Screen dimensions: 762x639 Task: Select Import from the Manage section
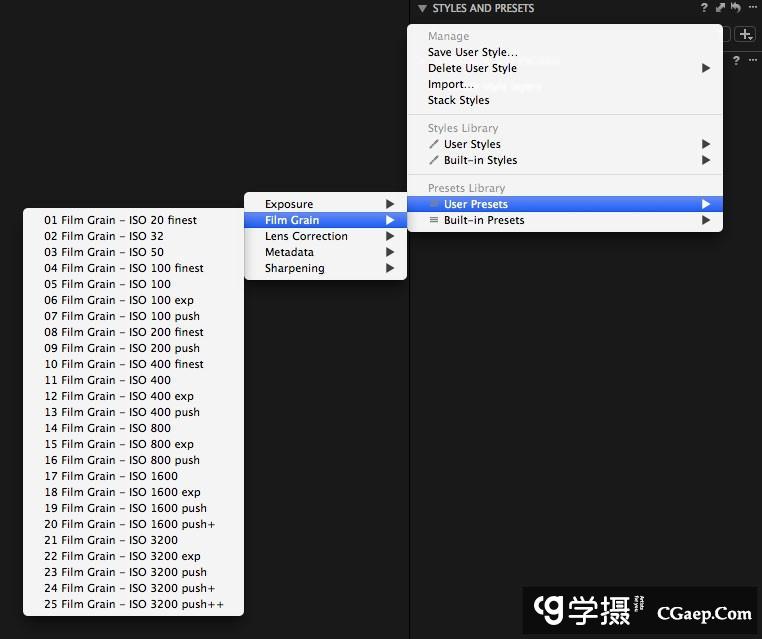point(451,84)
